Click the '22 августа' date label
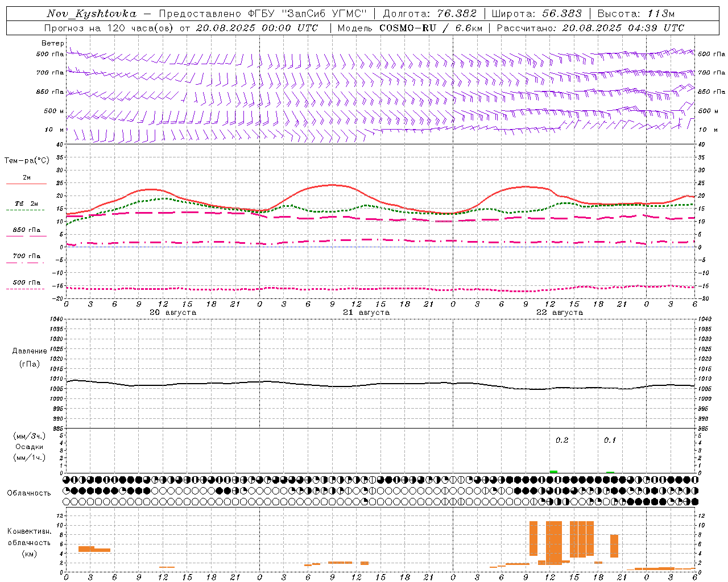The image size is (728, 582). tap(560, 313)
